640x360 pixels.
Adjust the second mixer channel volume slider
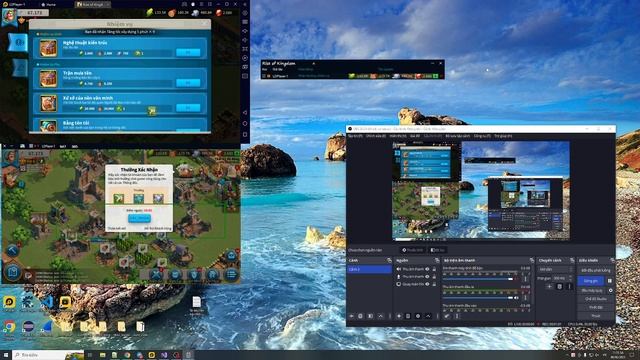478,298
